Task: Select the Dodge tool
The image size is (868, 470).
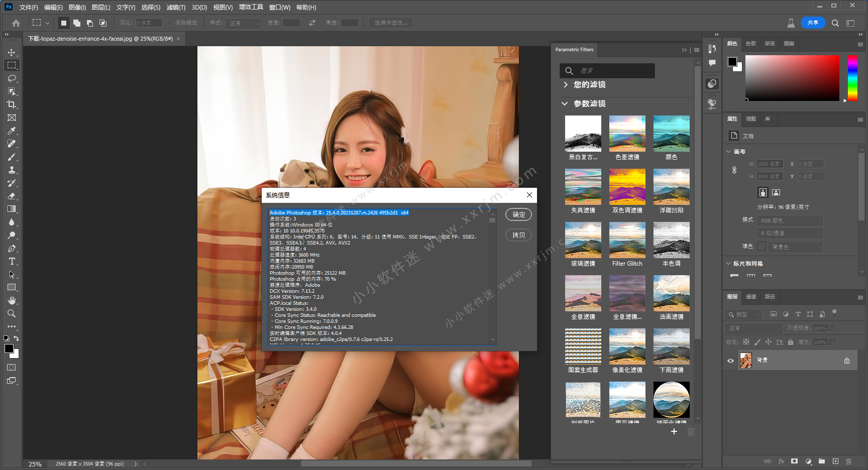Action: 12,235
